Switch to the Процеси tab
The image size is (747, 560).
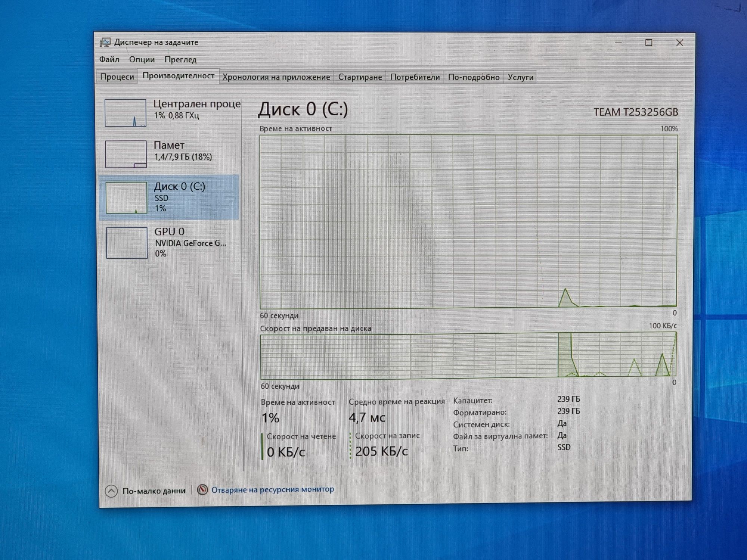[117, 77]
